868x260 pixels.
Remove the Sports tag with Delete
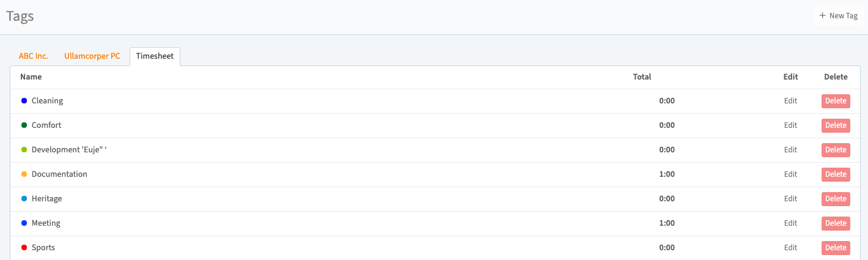(x=836, y=248)
